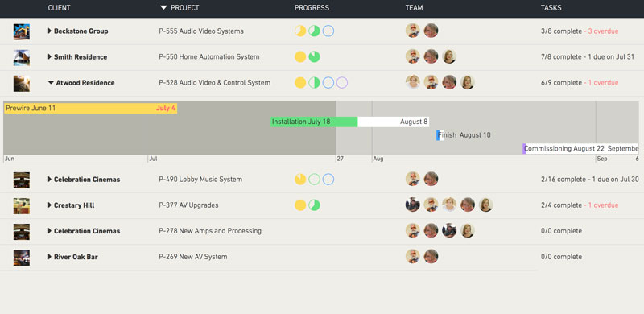Screen dimensions: 644x314
Task: Open the River Oak Bar client thumbnail
Action: coord(22,258)
